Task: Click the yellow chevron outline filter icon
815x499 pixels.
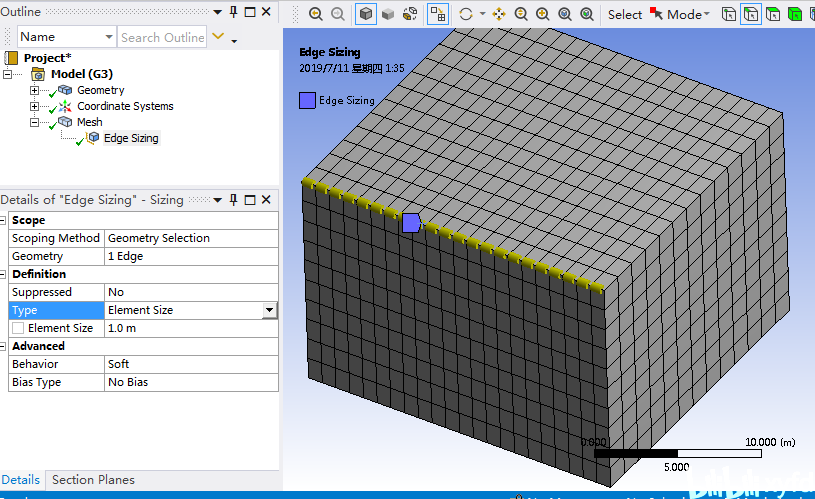Action: pyautogui.click(x=218, y=36)
